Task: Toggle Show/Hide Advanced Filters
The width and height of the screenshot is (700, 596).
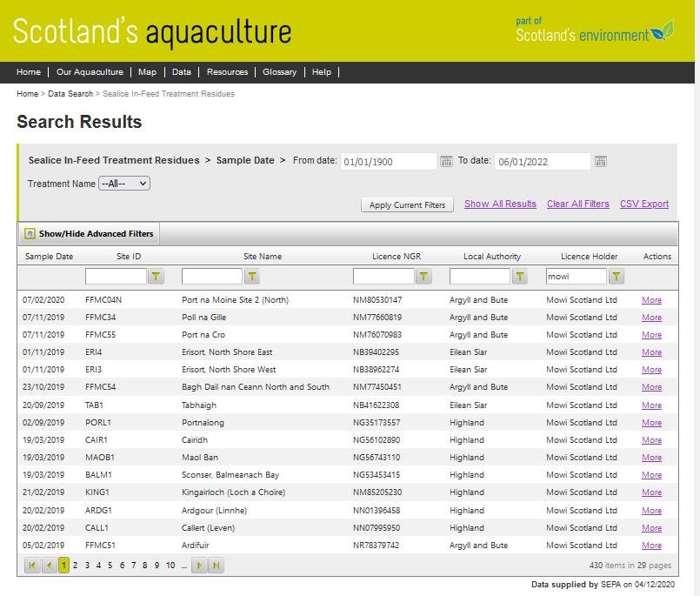Action: (88, 233)
